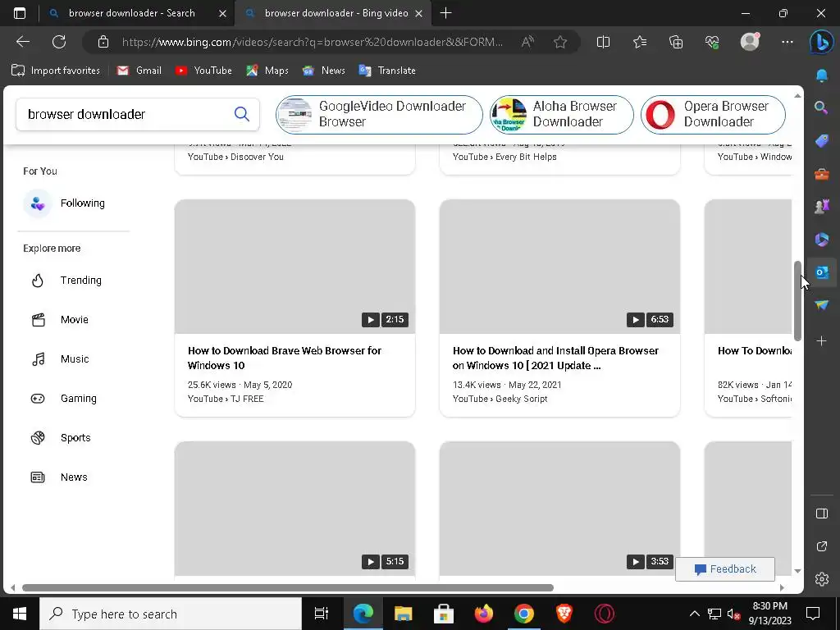The width and height of the screenshot is (840, 630).
Task: Open Gmail bookmark
Action: click(x=139, y=71)
